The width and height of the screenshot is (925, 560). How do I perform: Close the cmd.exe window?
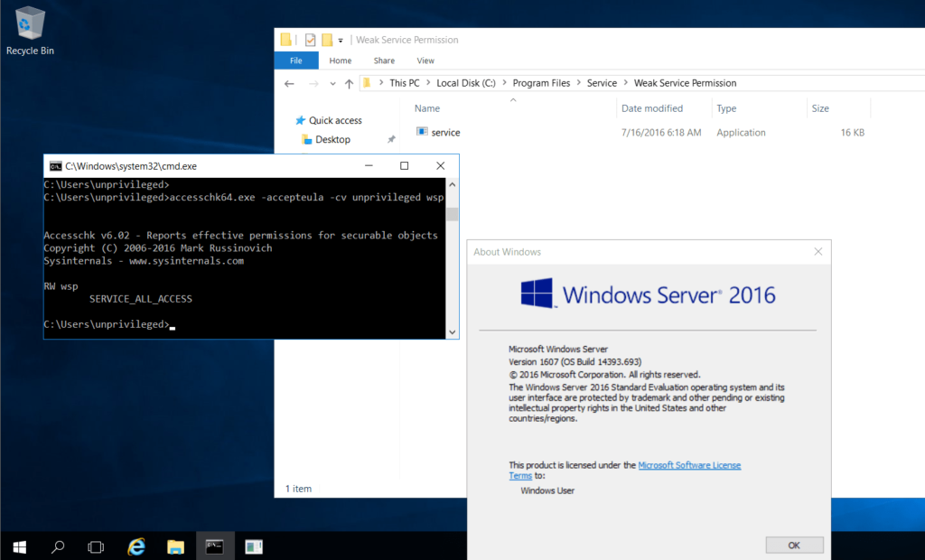click(x=440, y=166)
